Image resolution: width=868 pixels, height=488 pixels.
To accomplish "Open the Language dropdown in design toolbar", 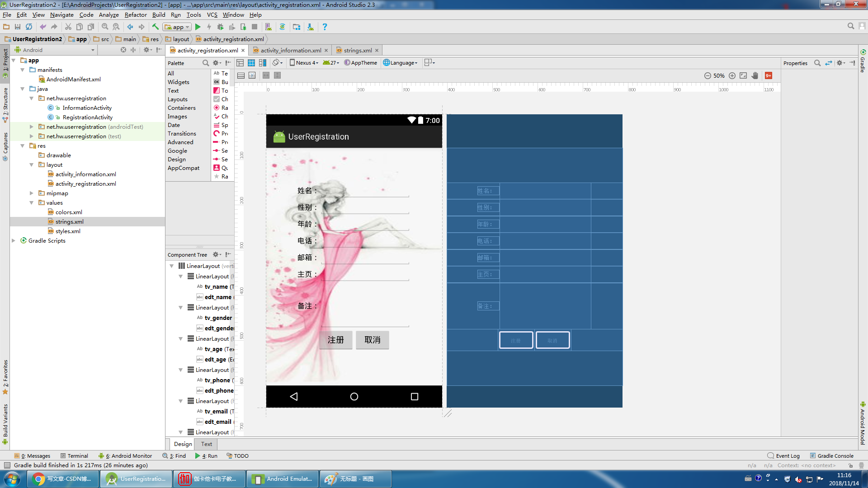I will point(400,63).
